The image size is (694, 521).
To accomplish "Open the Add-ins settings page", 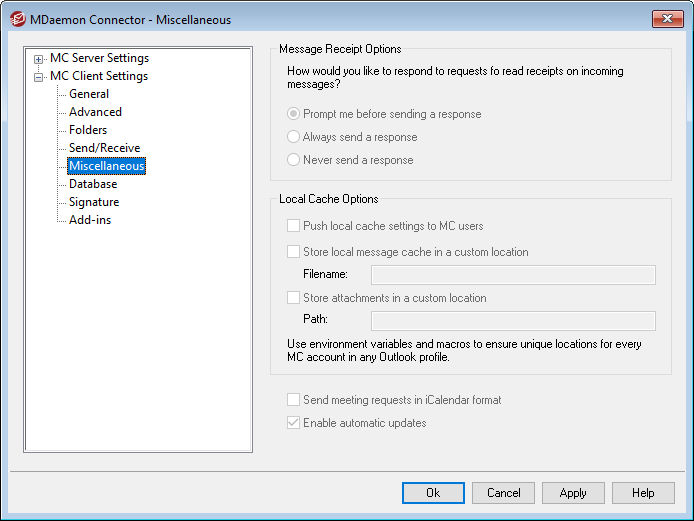I will click(90, 220).
